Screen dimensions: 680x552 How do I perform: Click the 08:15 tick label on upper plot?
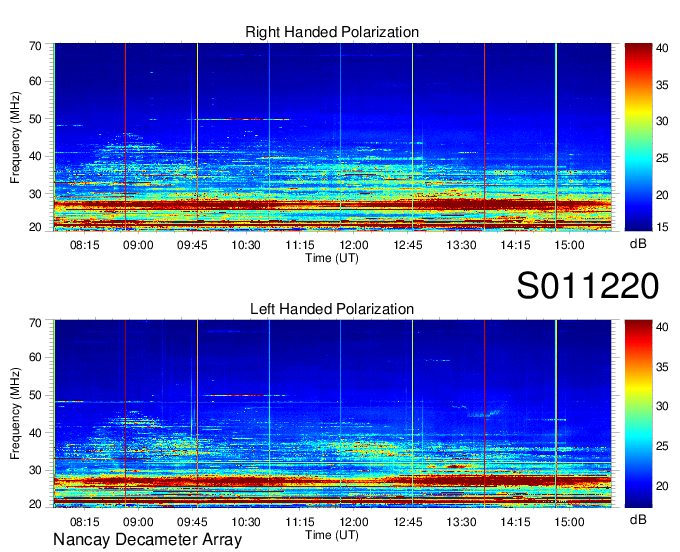click(x=85, y=245)
